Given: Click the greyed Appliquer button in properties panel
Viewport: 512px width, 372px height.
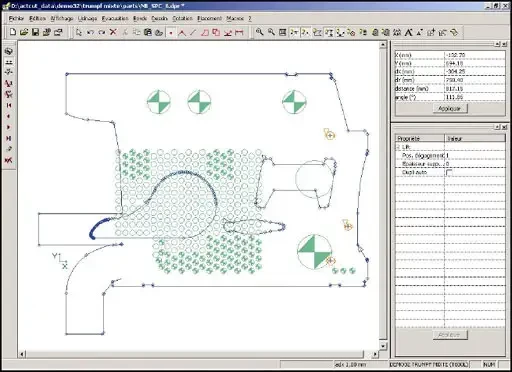Looking at the screenshot, I should click(450, 335).
